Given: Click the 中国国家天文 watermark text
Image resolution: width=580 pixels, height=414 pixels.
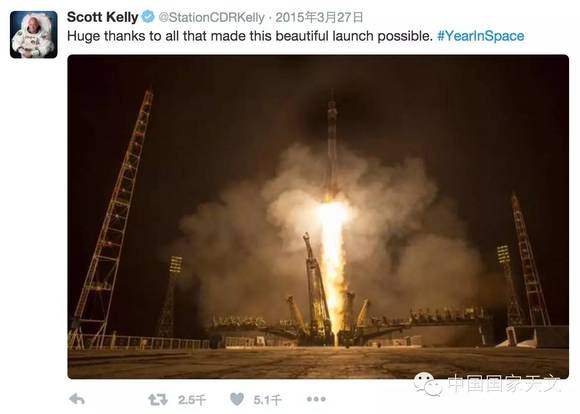Looking at the screenshot, I should [505, 383].
